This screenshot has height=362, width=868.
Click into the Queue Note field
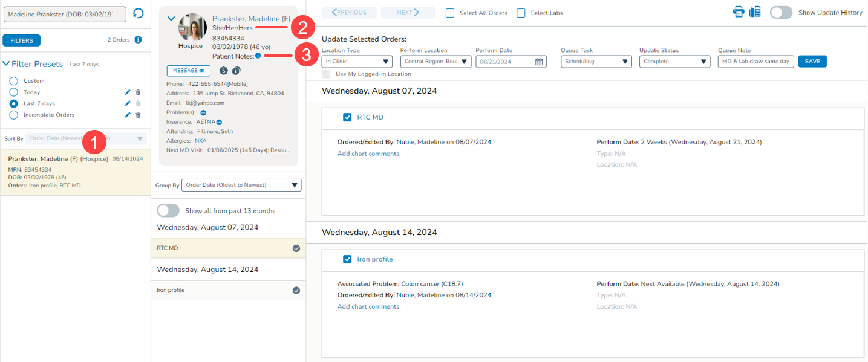[755, 62]
